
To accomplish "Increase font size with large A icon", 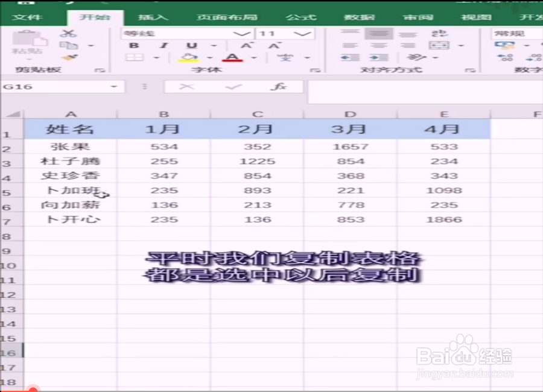I will click(246, 45).
